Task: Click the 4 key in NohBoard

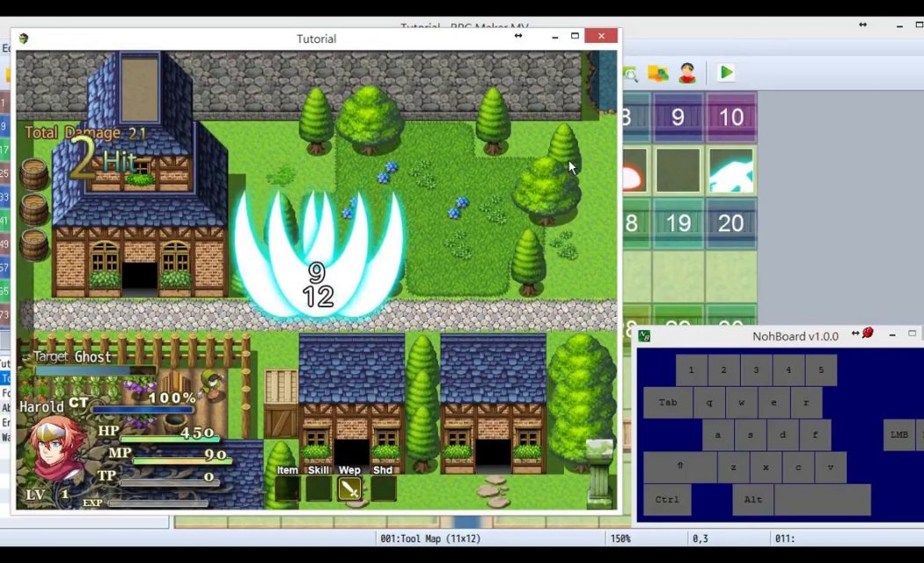Action: [788, 369]
